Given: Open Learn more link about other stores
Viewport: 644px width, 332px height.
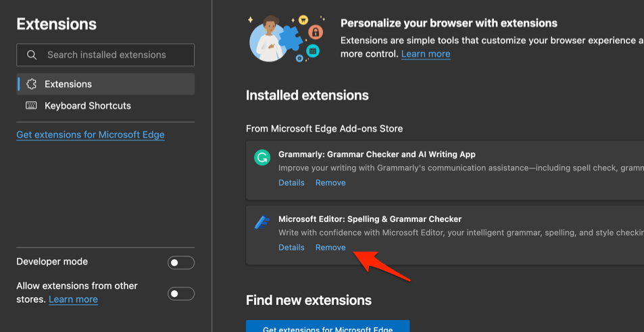Looking at the screenshot, I should pos(73,299).
